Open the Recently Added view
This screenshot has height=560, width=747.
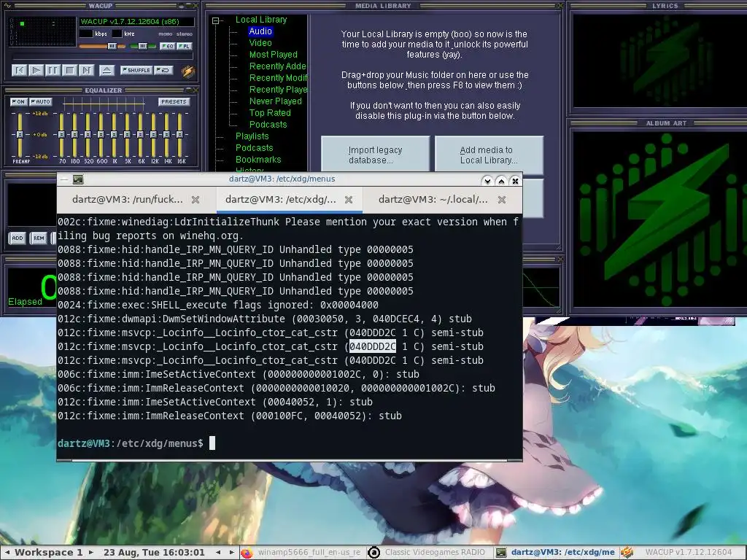(x=278, y=66)
